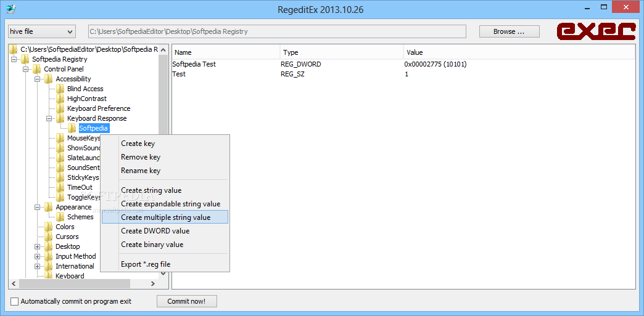Enable Automatically commit on program exit
Image resolution: width=644 pixels, height=316 pixels.
click(x=15, y=302)
